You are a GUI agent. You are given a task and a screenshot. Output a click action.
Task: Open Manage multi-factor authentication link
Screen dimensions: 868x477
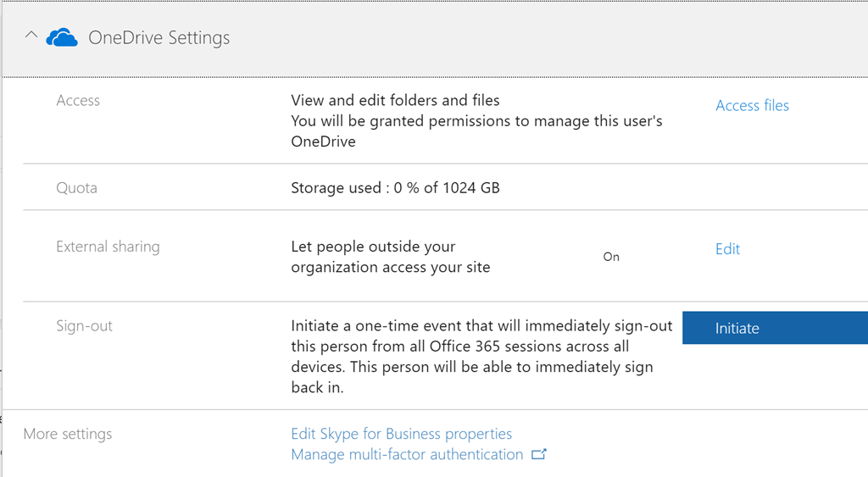pos(407,454)
